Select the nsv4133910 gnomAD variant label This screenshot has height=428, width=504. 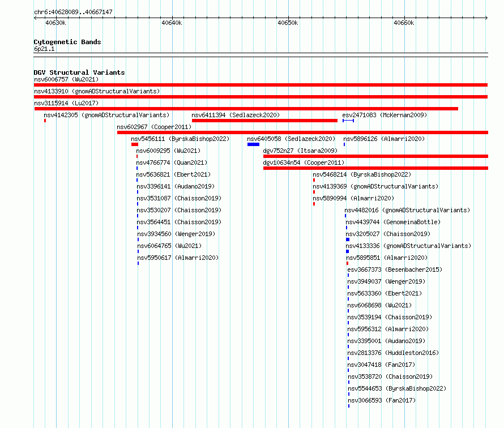[x=97, y=91]
